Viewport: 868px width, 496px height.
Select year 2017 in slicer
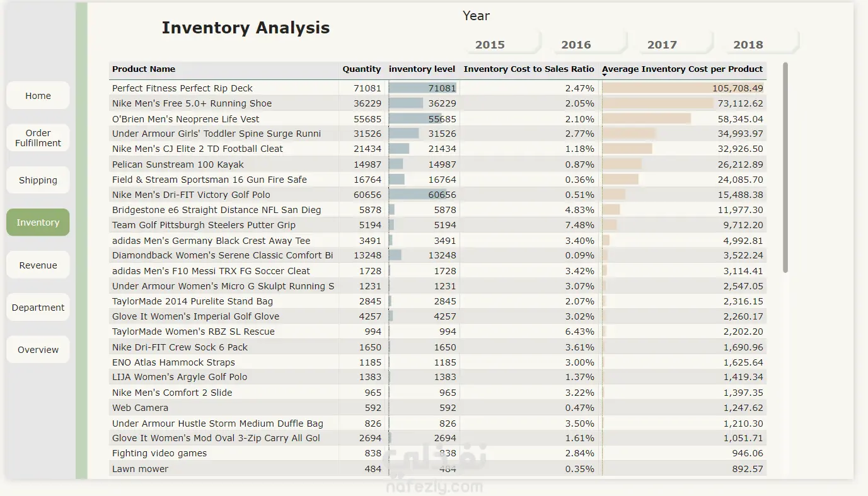pyautogui.click(x=662, y=45)
